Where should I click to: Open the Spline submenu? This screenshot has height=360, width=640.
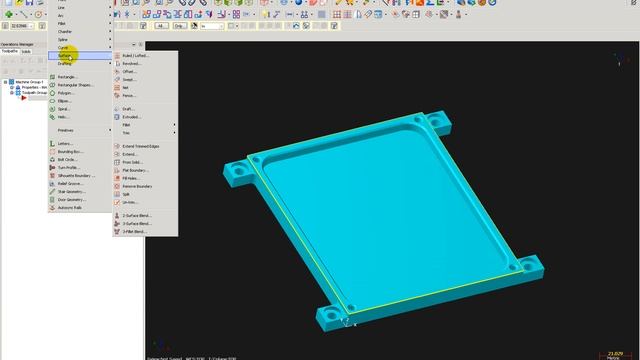pos(80,40)
